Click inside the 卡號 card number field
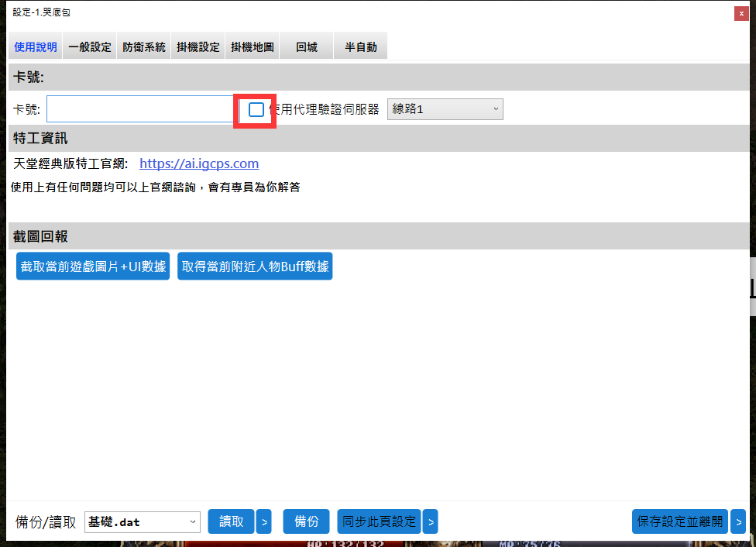The height and width of the screenshot is (547, 756). point(139,108)
